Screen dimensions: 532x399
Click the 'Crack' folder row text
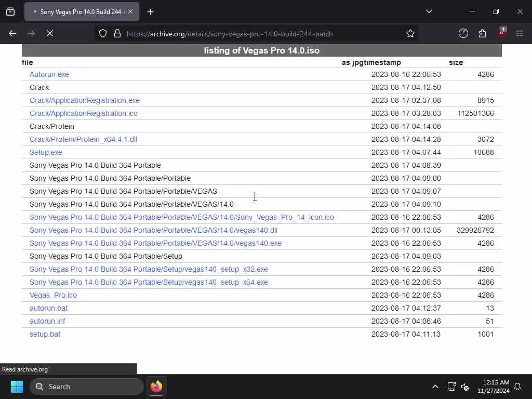tap(39, 87)
